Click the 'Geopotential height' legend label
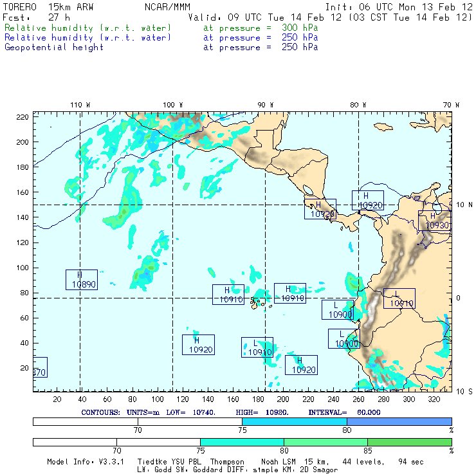 click(x=54, y=47)
